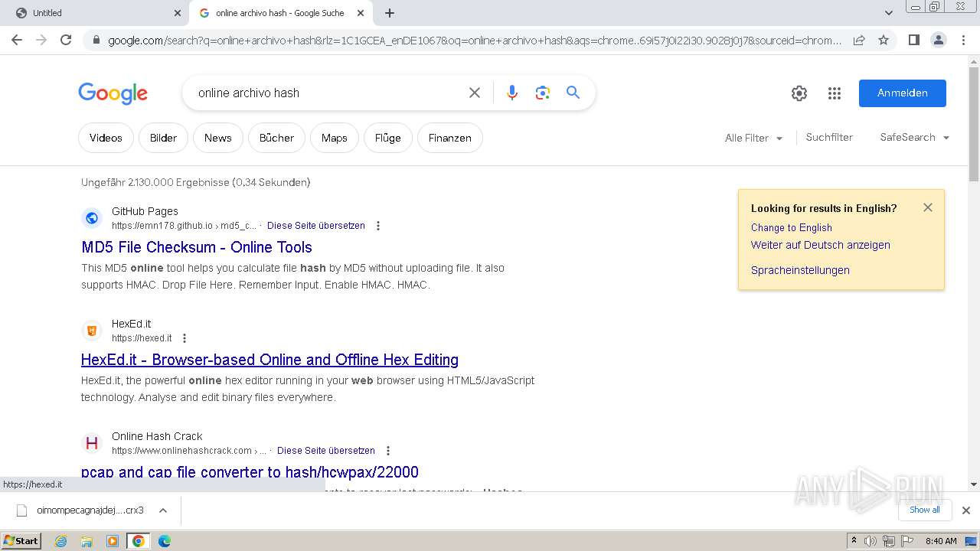Switch to the Videos filter
980x551 pixels.
(106, 138)
